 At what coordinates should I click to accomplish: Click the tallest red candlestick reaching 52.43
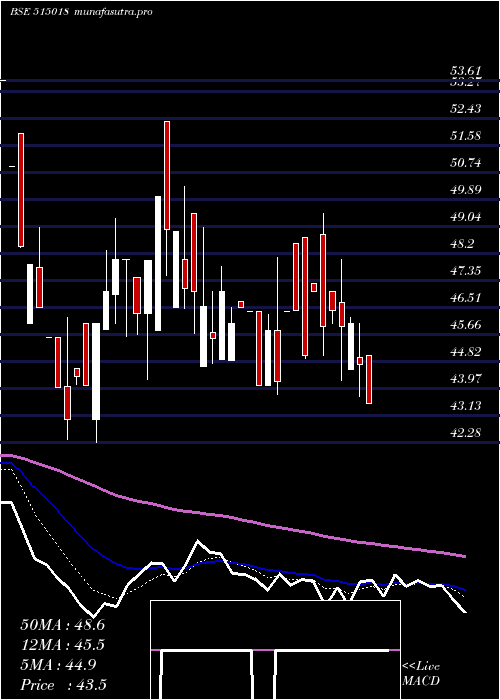167,175
